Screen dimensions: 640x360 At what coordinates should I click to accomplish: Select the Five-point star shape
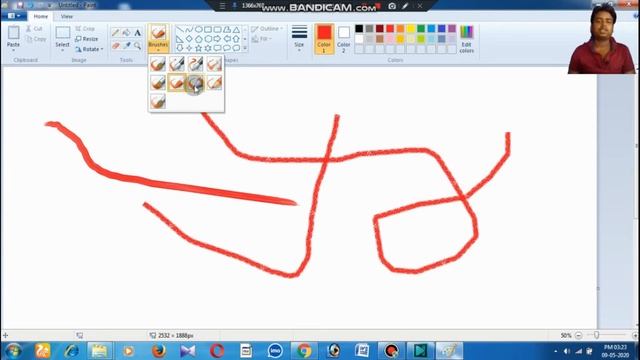198,48
